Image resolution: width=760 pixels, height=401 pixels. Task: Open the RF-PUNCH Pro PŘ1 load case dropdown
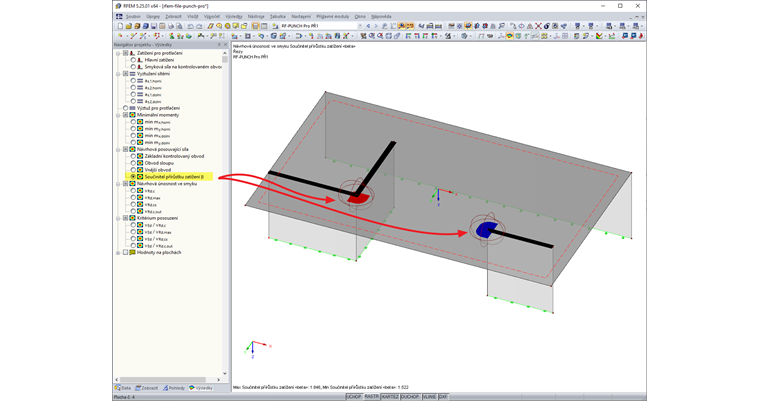[x=360, y=26]
